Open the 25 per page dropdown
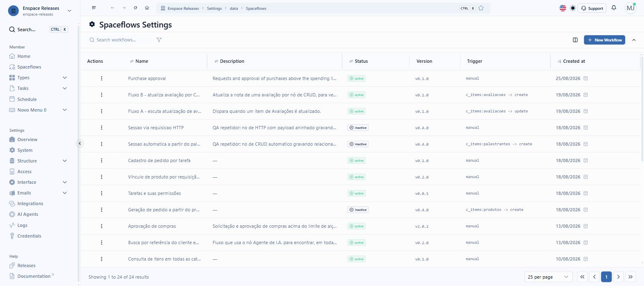Screen dimensions: 644x286 [x=548, y=277]
